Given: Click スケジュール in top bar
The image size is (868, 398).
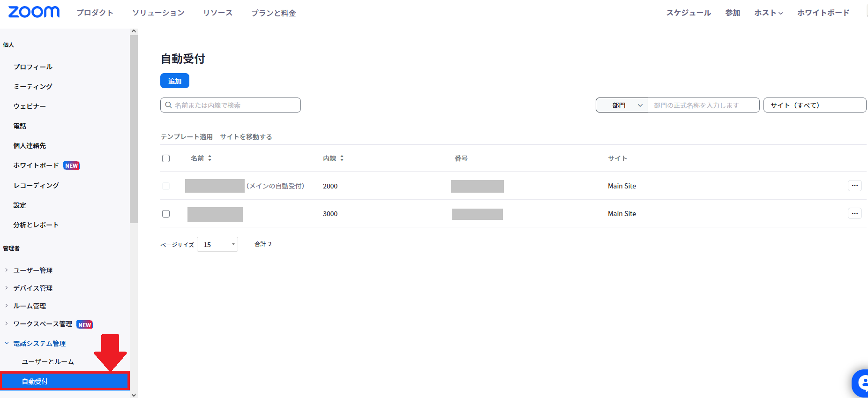Looking at the screenshot, I should click(x=689, y=13).
